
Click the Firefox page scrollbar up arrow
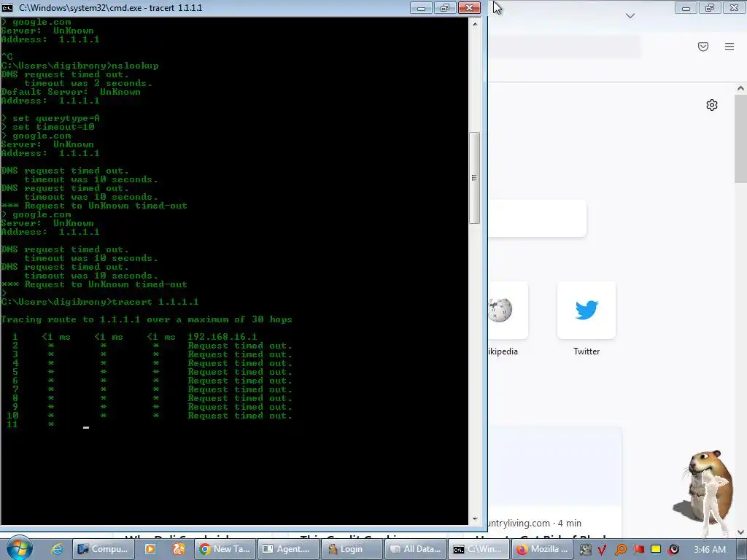(740, 88)
